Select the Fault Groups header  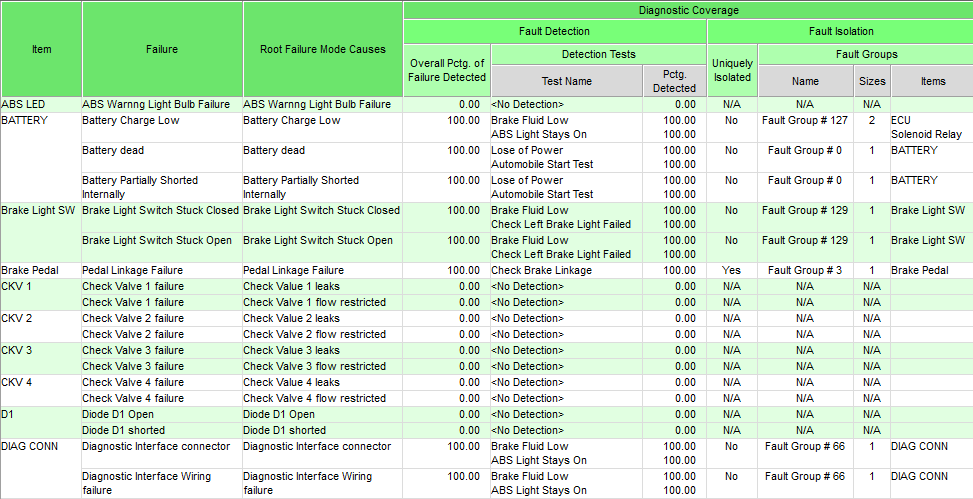tap(865, 54)
